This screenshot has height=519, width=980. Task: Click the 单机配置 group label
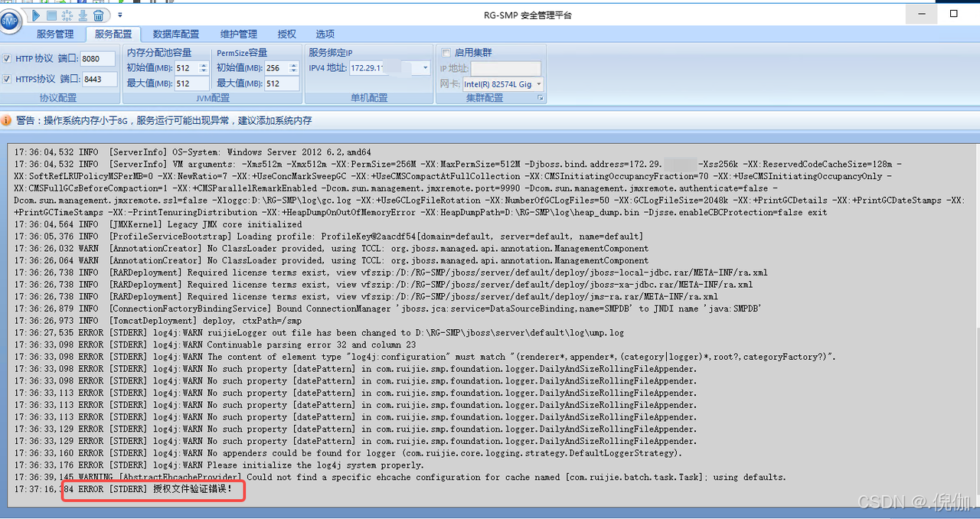pyautogui.click(x=368, y=99)
